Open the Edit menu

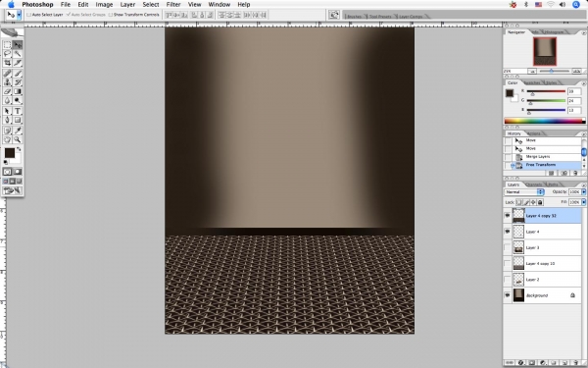coord(83,5)
